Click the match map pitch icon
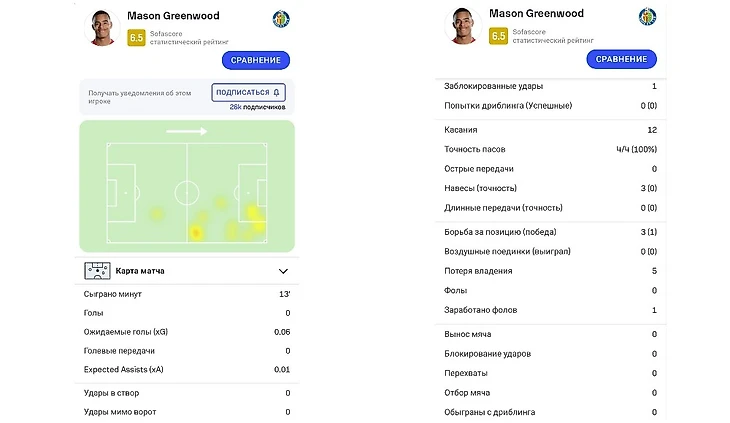This screenshot has width=730, height=423. pos(97,271)
